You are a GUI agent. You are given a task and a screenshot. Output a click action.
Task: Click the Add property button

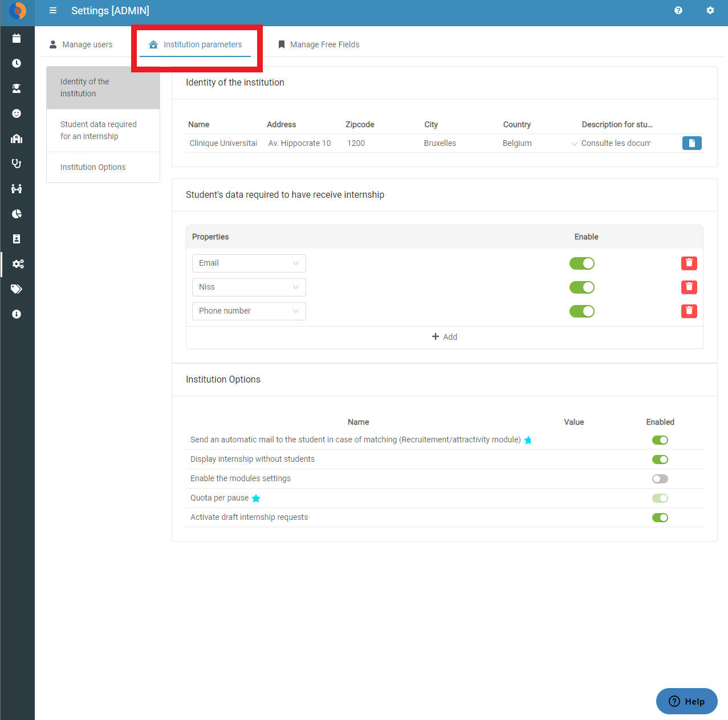[x=445, y=337]
